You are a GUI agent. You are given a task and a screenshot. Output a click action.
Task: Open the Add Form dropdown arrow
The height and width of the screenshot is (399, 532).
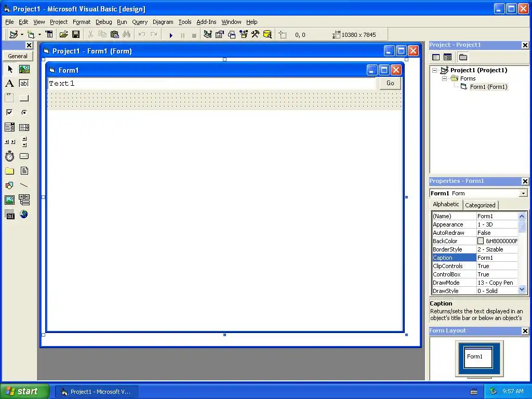(x=39, y=34)
